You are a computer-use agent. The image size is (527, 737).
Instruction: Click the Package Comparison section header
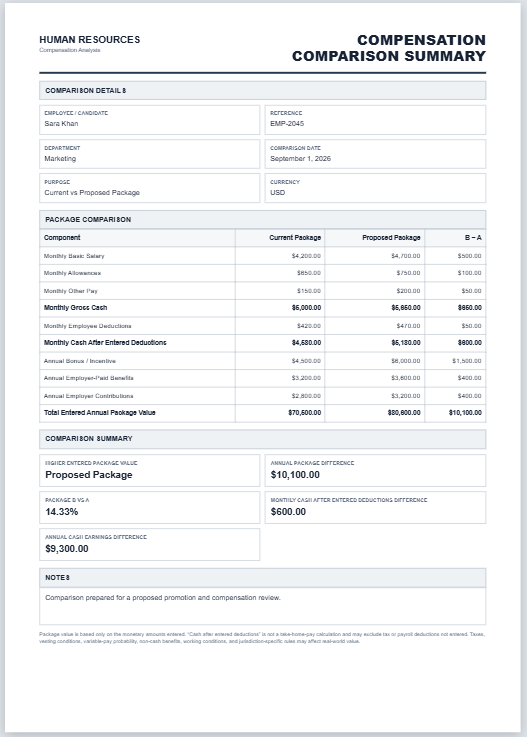coord(262,220)
